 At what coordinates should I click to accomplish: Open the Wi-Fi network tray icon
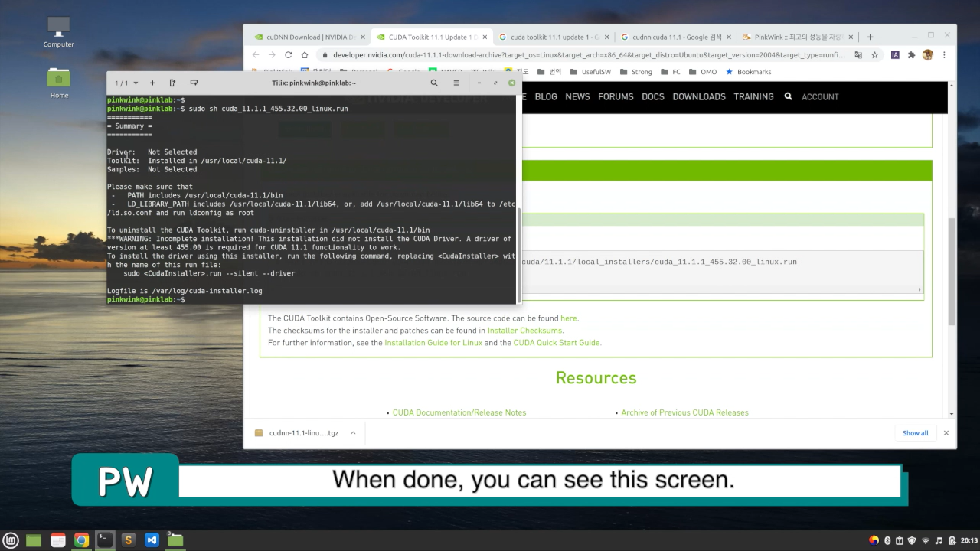pyautogui.click(x=926, y=540)
